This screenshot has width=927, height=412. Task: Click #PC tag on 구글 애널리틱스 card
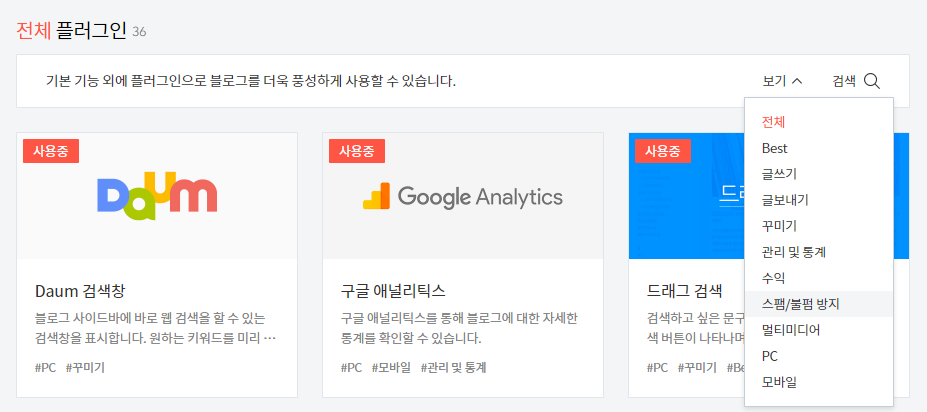pos(352,368)
